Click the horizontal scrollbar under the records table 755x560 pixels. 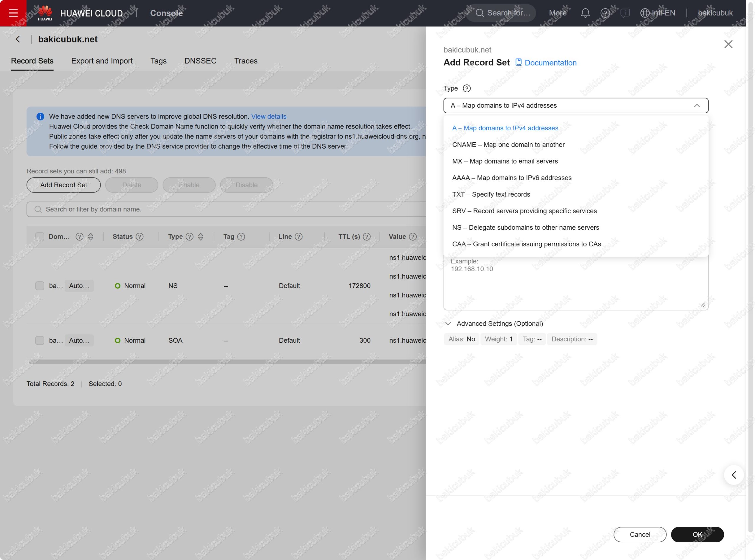[x=226, y=362]
